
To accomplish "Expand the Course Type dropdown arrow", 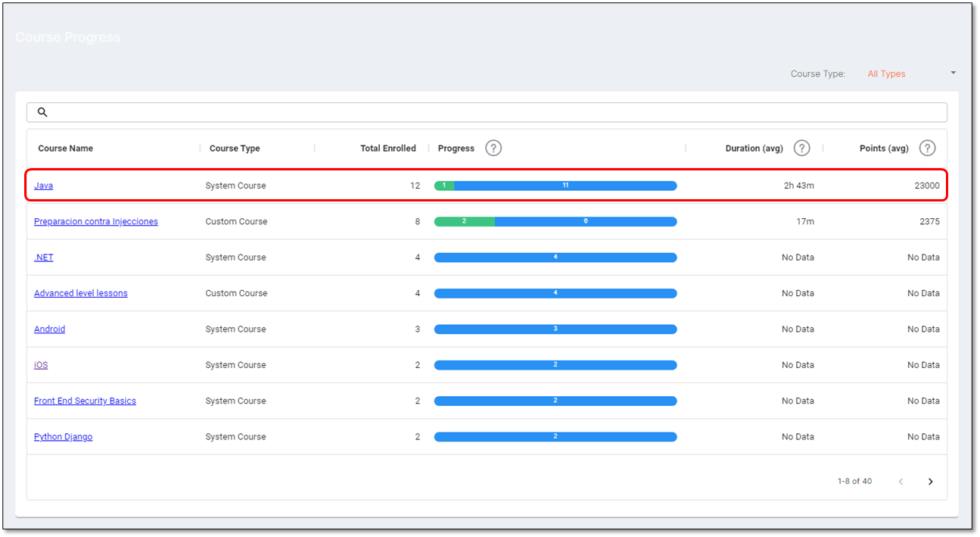I will [x=953, y=73].
